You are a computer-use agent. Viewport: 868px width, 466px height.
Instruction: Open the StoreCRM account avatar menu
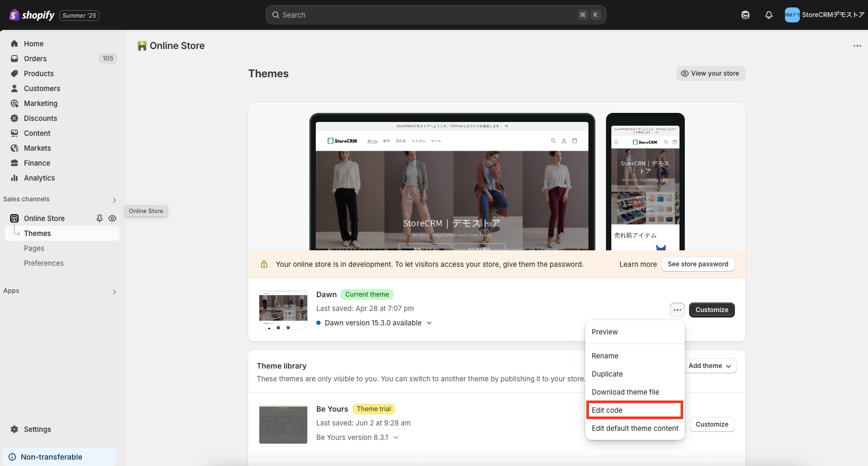click(792, 15)
